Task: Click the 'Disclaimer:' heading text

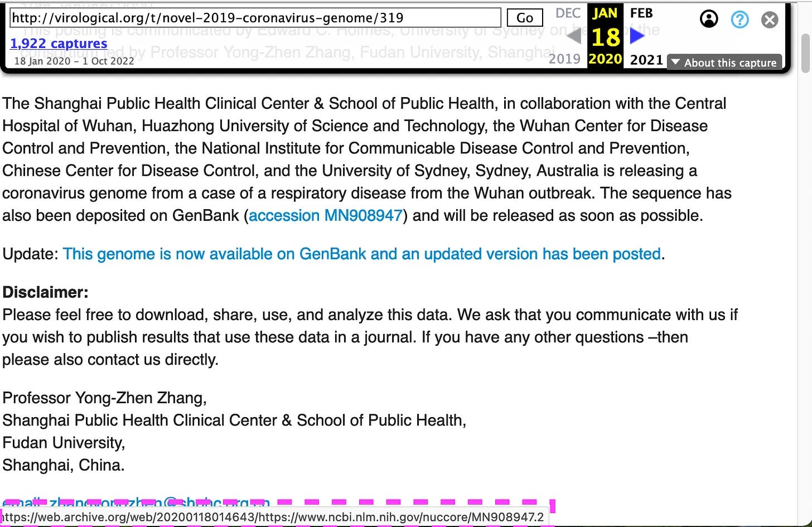Action: coord(45,292)
